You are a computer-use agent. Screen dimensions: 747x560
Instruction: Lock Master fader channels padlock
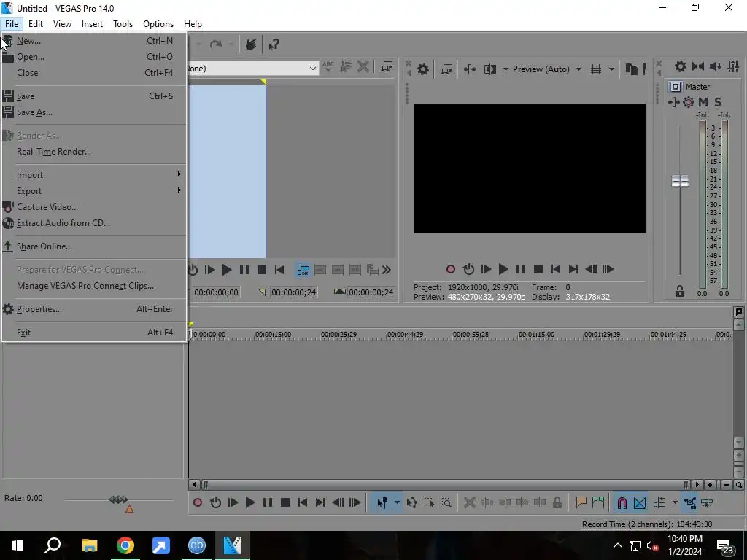click(x=680, y=292)
